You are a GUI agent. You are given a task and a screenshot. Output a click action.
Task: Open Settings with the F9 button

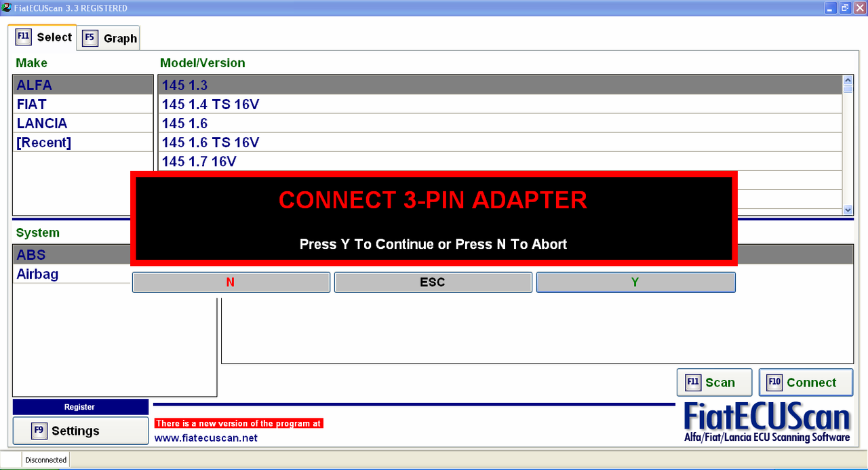point(81,431)
